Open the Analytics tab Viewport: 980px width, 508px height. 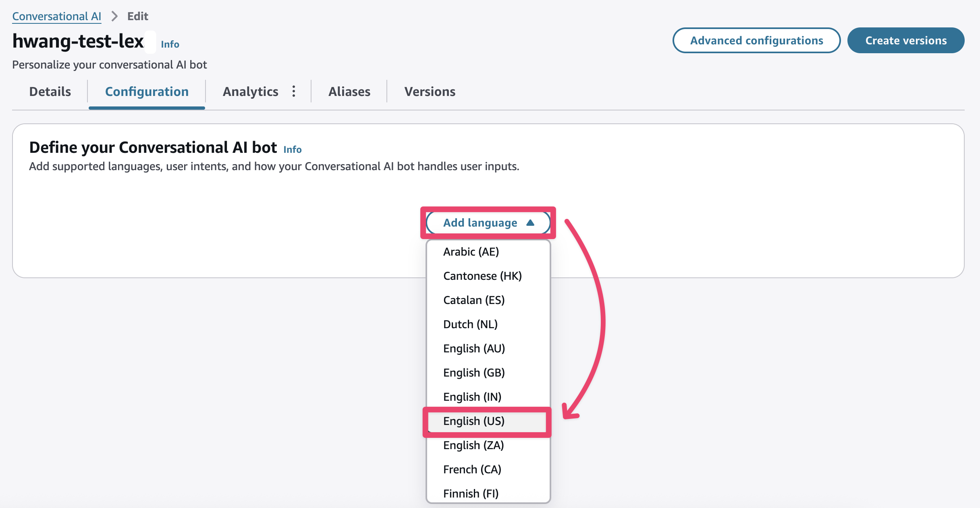[250, 92]
